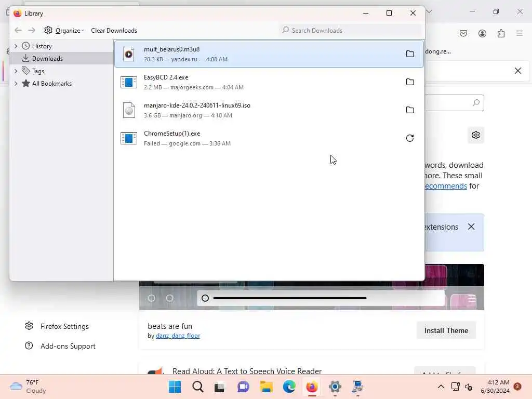Show hidden system tray icons
Screen dimensions: 532x399
pyautogui.click(x=441, y=387)
